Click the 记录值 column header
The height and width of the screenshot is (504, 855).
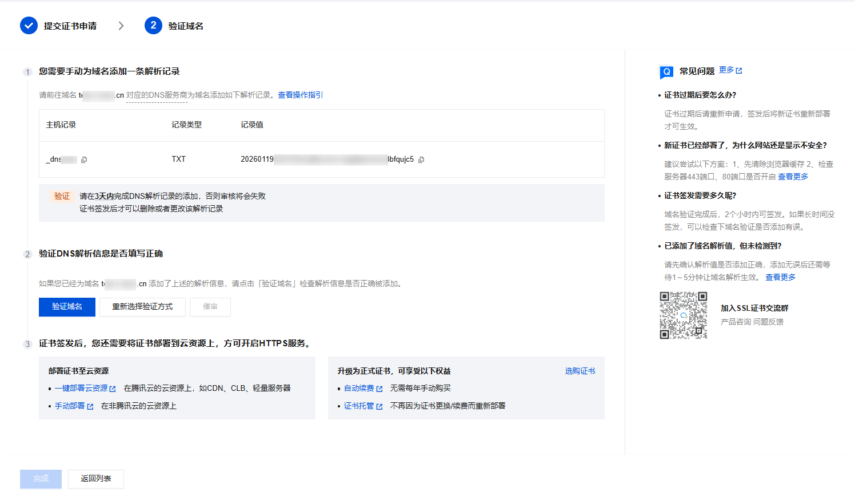tap(252, 125)
